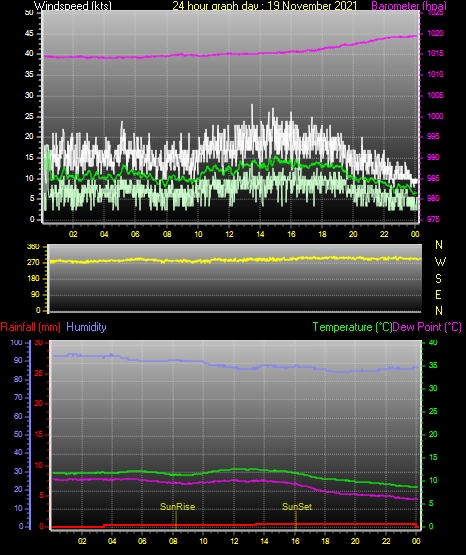This screenshot has height=555, width=466.
Task: Click the red rainfall marker at chart end
Action: (416, 526)
